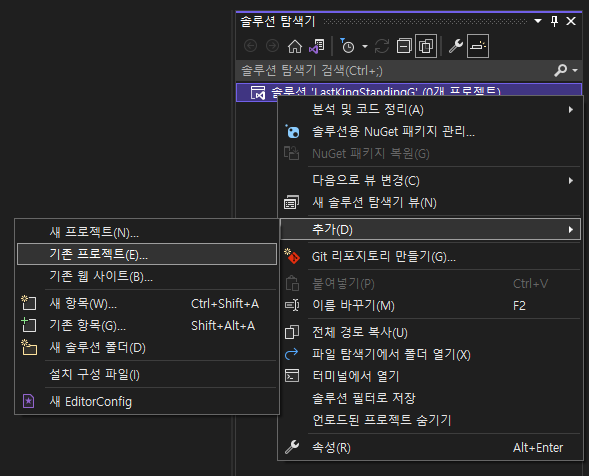Screen dimensions: 589x476
Task: Click the Forward navigation arrow
Action: [272, 46]
